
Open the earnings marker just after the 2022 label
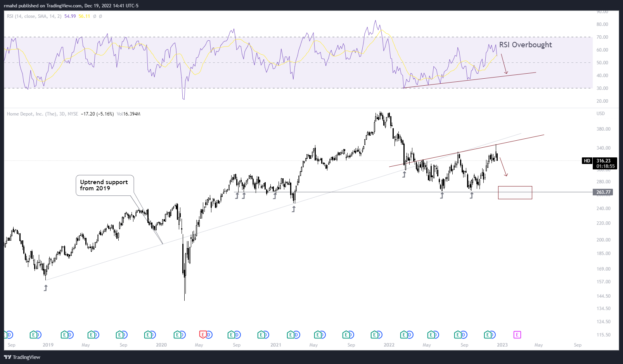pos(404,335)
